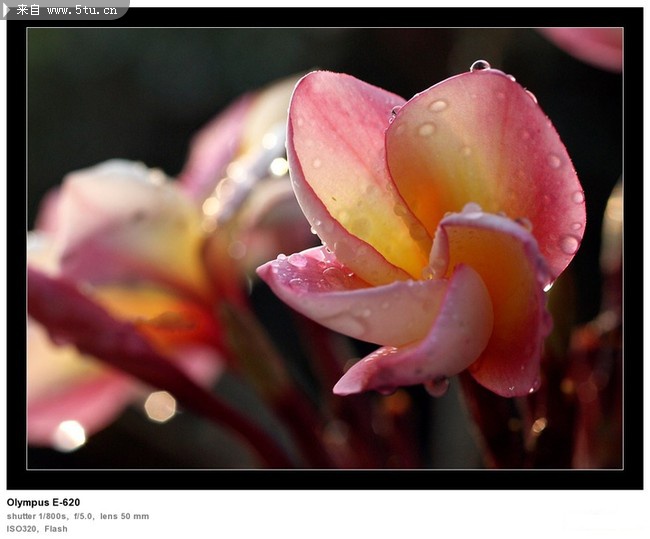Click the "f/5.0" aperture value
Image resolution: width=650 pixels, height=539 pixels.
(x=83, y=517)
